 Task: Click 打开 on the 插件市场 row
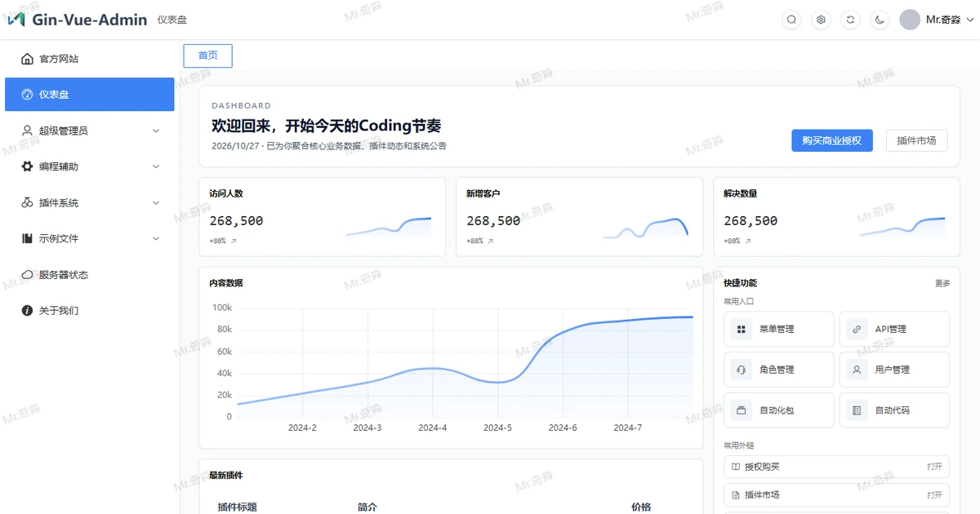pyautogui.click(x=934, y=495)
